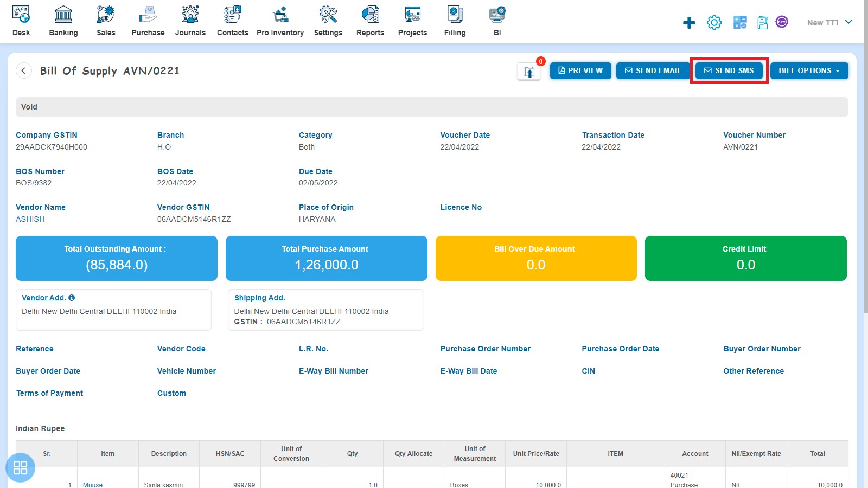Click the Void status bar
Viewport: 868px width, 488px height.
(432, 107)
